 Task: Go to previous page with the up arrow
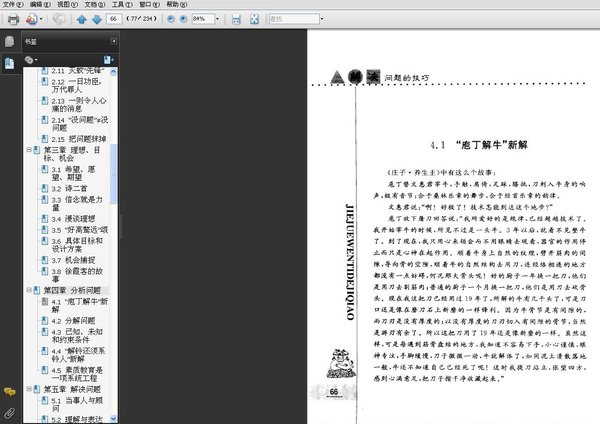[82, 19]
